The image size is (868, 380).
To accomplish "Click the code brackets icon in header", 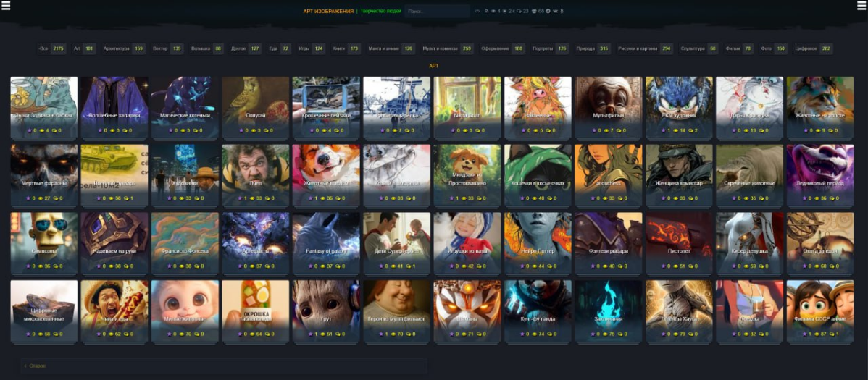I will point(477,11).
